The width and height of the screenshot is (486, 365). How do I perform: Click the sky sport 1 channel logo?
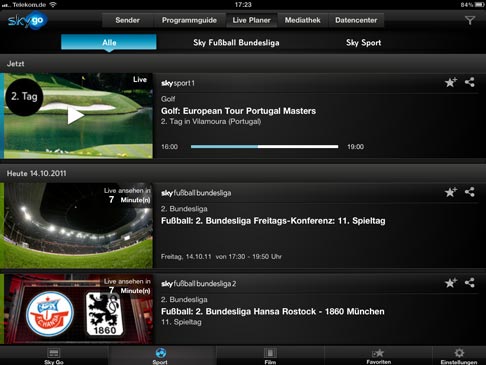point(178,83)
